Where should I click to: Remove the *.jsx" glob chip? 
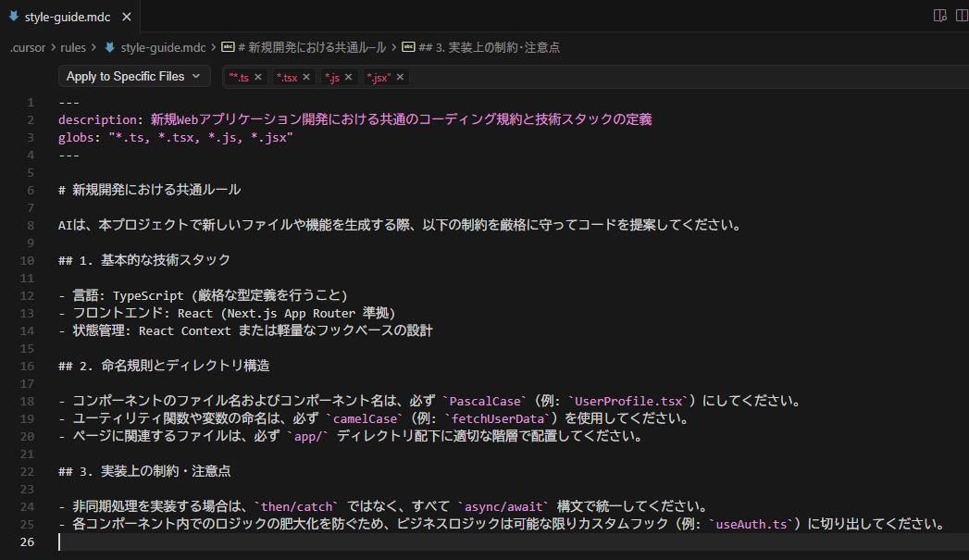click(401, 77)
